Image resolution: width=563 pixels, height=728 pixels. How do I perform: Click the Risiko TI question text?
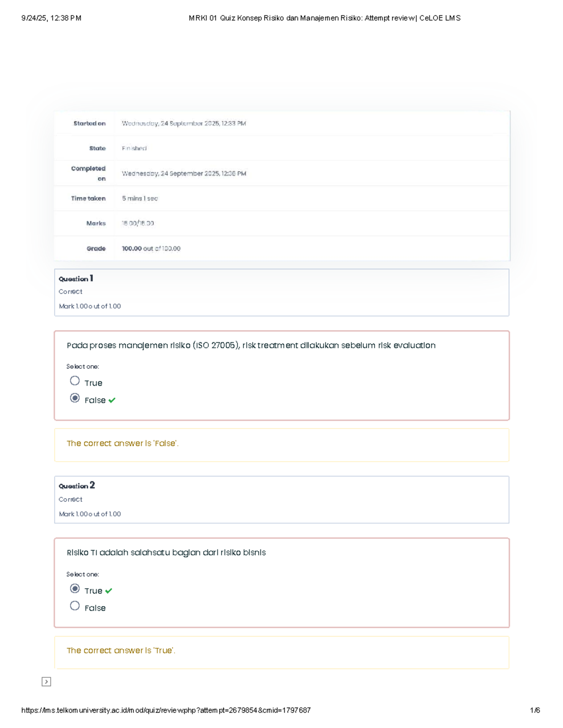tap(166, 553)
